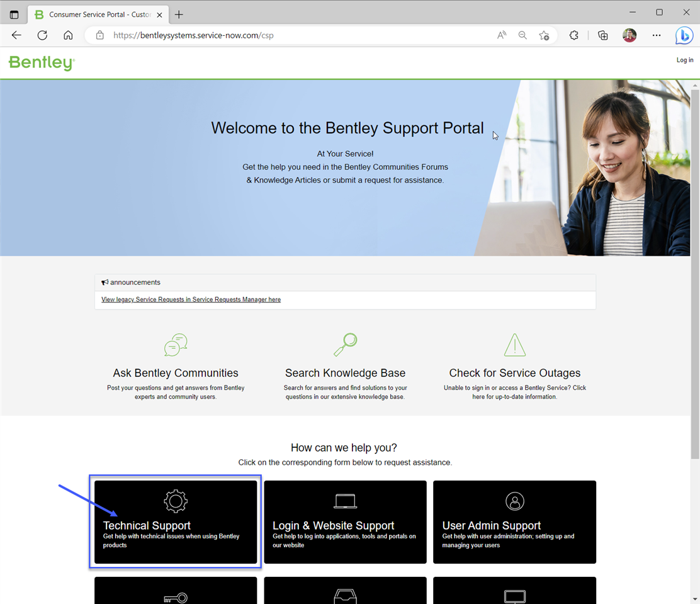Open the legacy Service Requests Manager link
The height and width of the screenshot is (604, 700).
191,299
